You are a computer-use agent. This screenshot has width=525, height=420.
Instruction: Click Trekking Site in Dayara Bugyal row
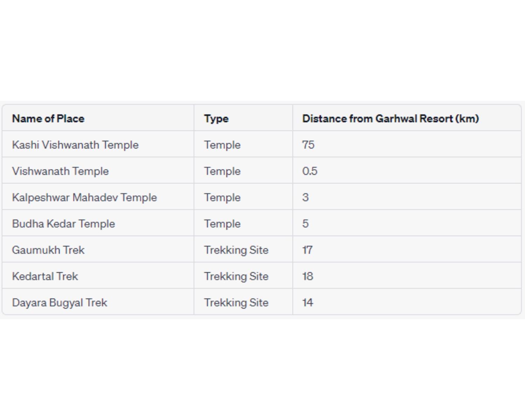[236, 302]
